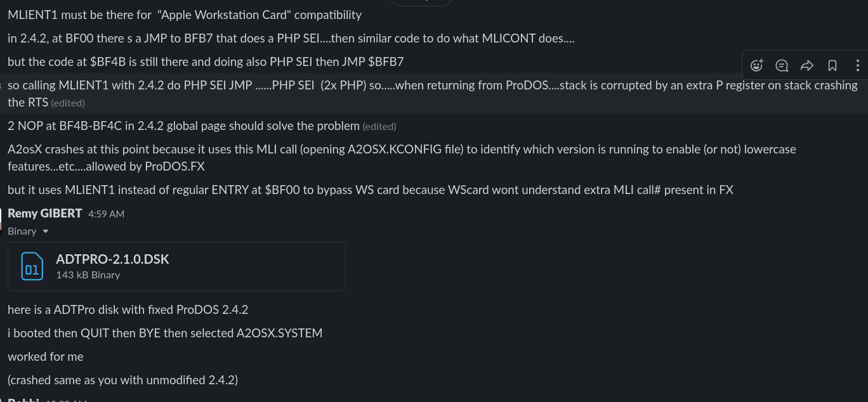Click the ADTPRO-2.1.0.DSK attachment card
The width and height of the screenshot is (868, 402).
coord(176,266)
